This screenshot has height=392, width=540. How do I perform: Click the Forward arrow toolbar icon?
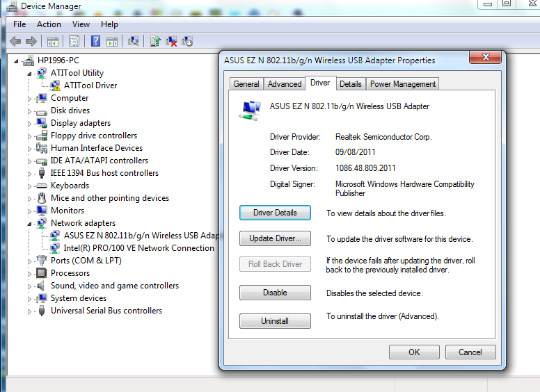31,42
